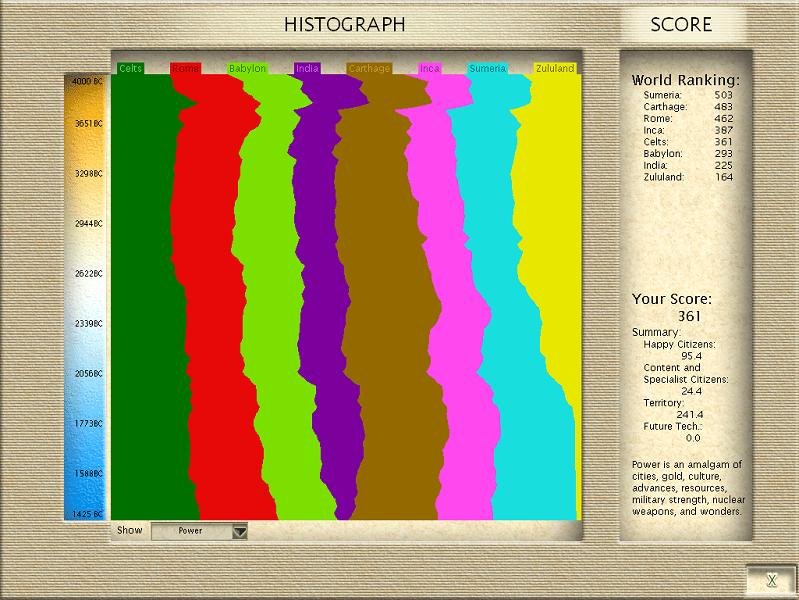
Task: Click the Power field in Show selector
Action: [190, 531]
